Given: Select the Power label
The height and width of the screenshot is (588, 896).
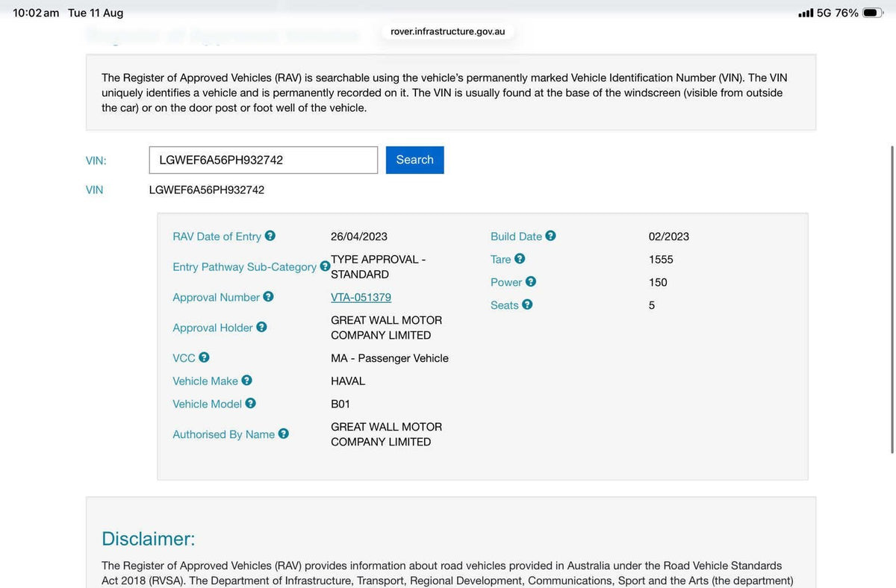Looking at the screenshot, I should click(506, 282).
